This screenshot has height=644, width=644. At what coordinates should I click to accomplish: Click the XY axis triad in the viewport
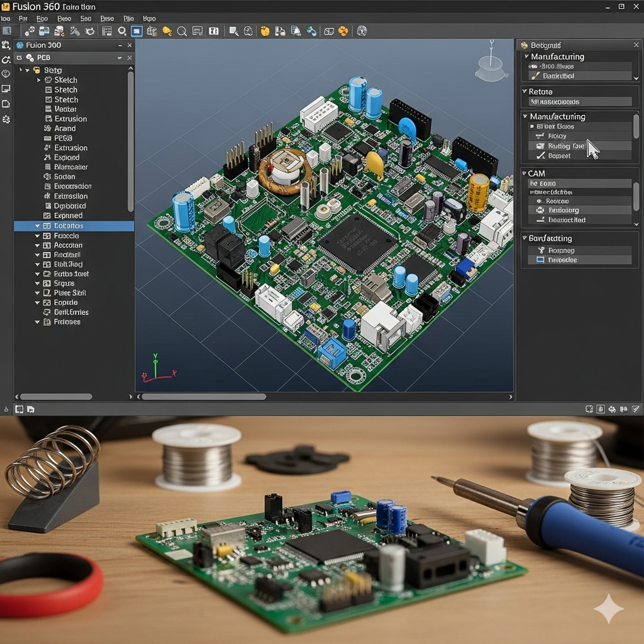[158, 369]
